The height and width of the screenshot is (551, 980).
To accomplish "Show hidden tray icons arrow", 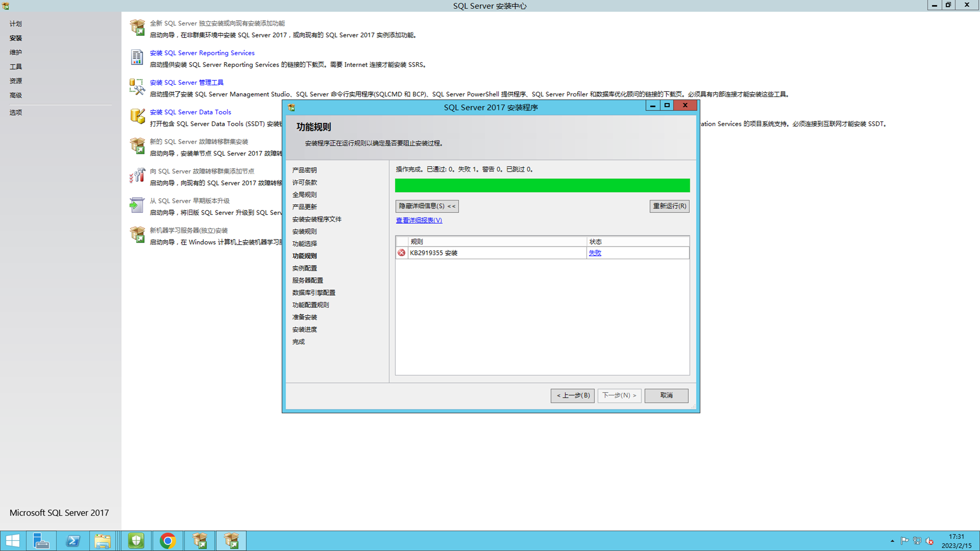I will click(x=892, y=541).
